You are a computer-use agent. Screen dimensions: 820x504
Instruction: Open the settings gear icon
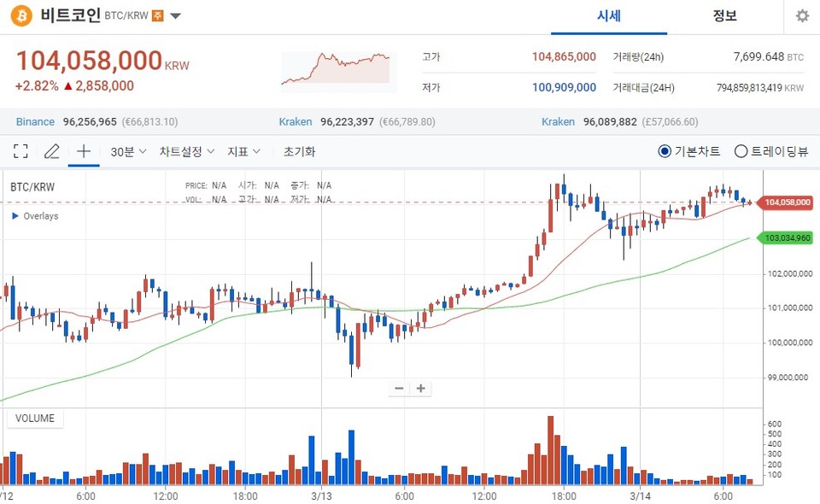(x=801, y=15)
